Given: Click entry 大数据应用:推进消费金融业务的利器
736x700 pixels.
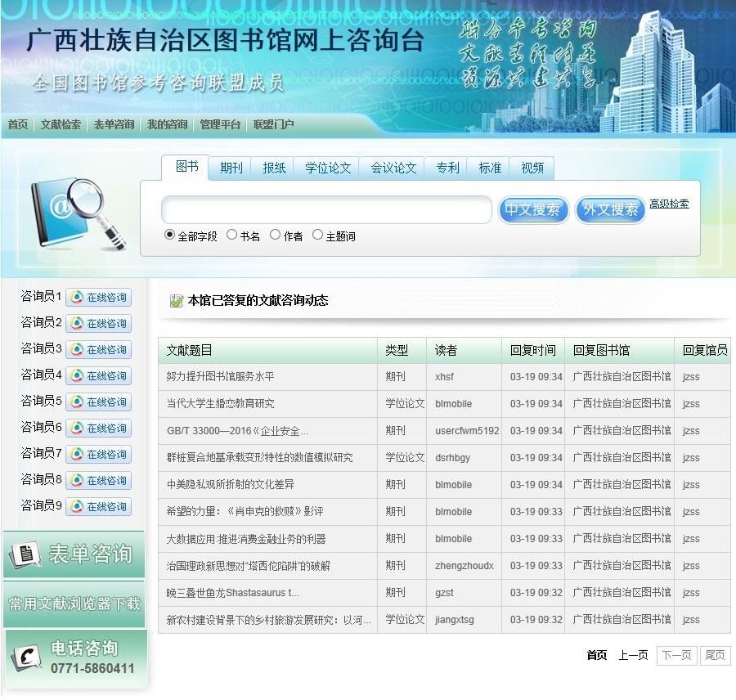Looking at the screenshot, I should [246, 539].
